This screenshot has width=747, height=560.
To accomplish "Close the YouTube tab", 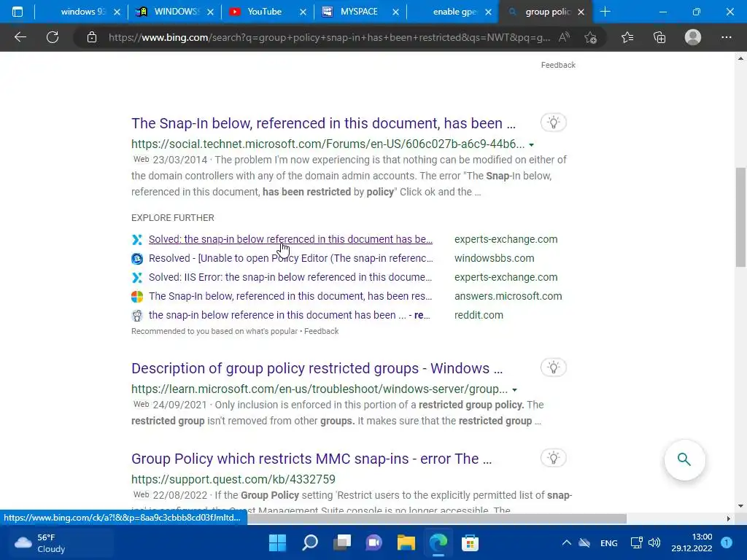I will pyautogui.click(x=303, y=12).
